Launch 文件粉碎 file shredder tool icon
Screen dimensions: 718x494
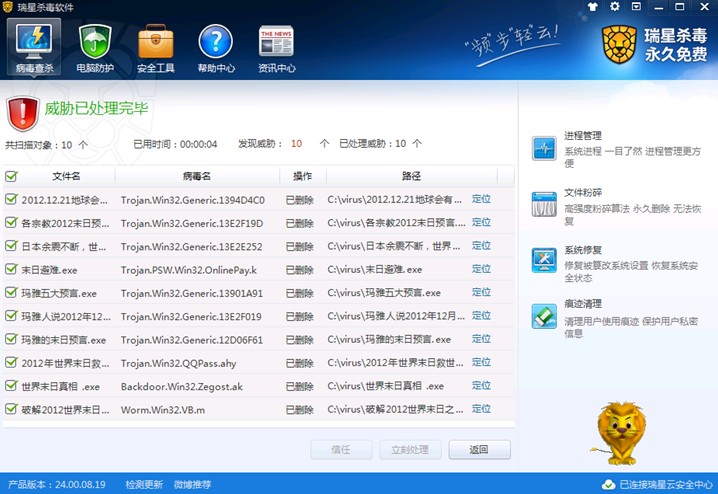click(544, 203)
